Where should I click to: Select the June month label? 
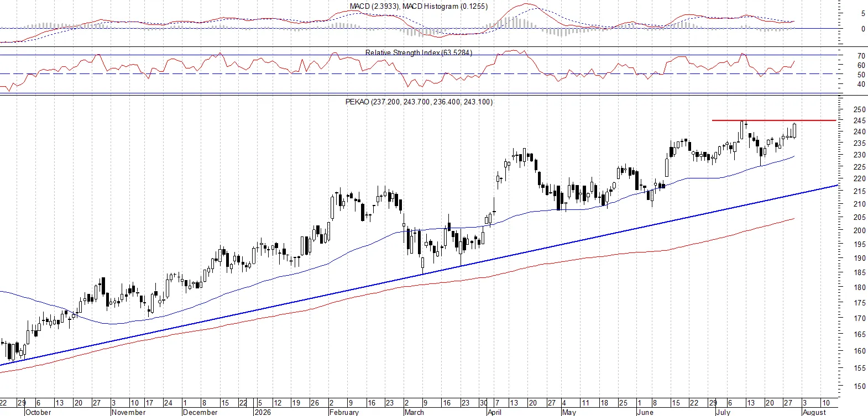click(645, 412)
